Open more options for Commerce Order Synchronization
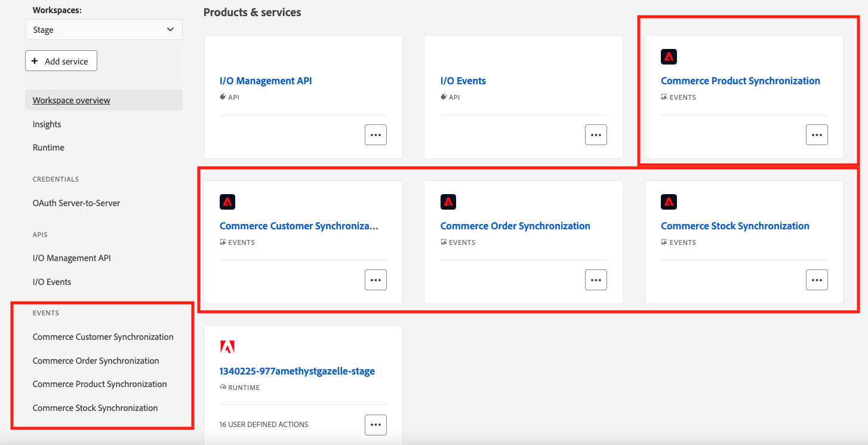 coord(596,280)
